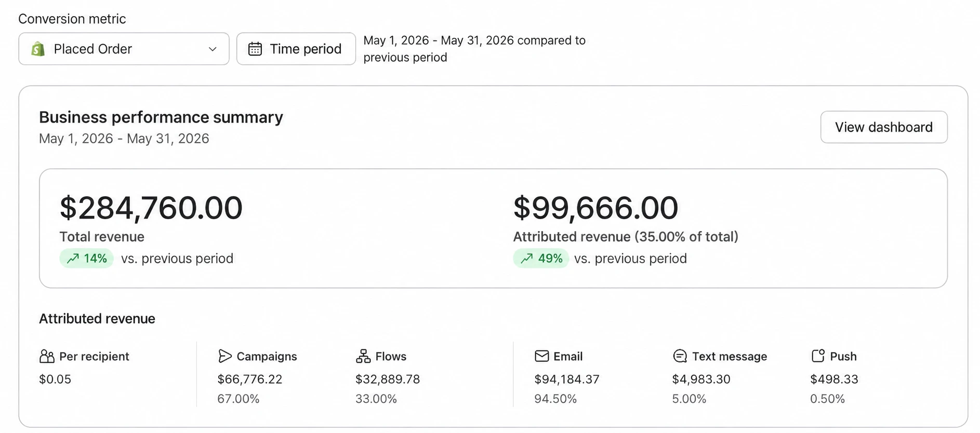Viewport: 980px width, 433px height.
Task: Open the Placed Order conversion metric dropdown
Action: tap(124, 49)
